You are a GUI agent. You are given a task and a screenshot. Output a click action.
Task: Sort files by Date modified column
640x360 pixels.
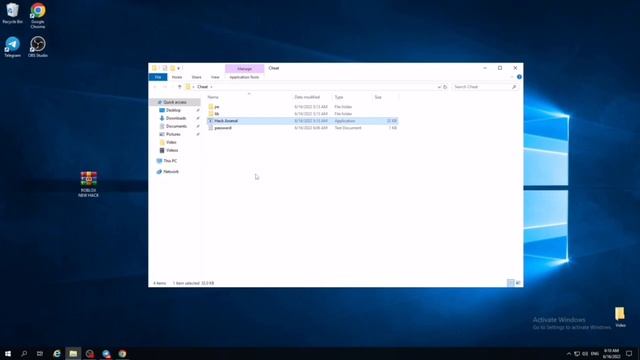[307, 97]
